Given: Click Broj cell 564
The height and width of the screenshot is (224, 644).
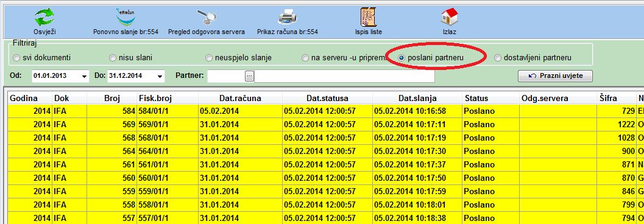Looking at the screenshot, I should [111, 152].
